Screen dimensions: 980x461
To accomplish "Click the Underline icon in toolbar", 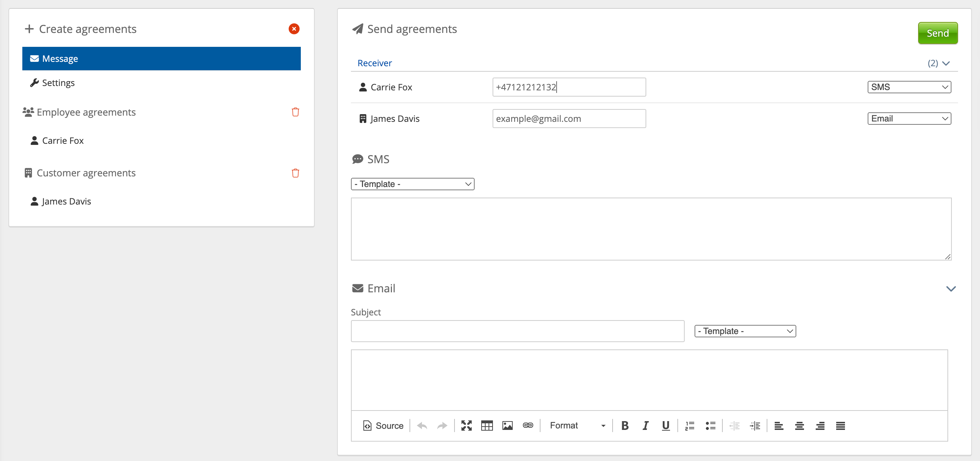I will tap(665, 426).
